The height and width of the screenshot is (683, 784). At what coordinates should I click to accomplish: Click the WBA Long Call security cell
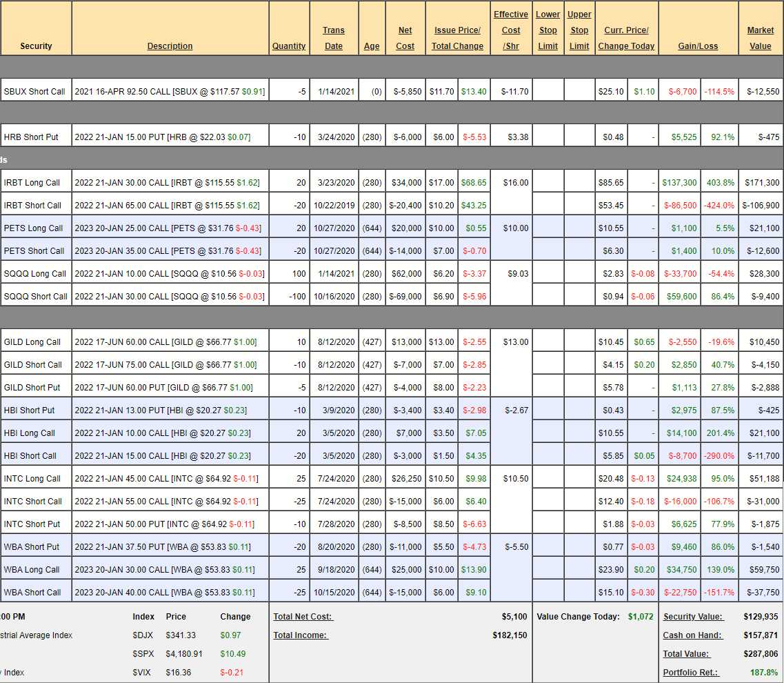[32, 570]
